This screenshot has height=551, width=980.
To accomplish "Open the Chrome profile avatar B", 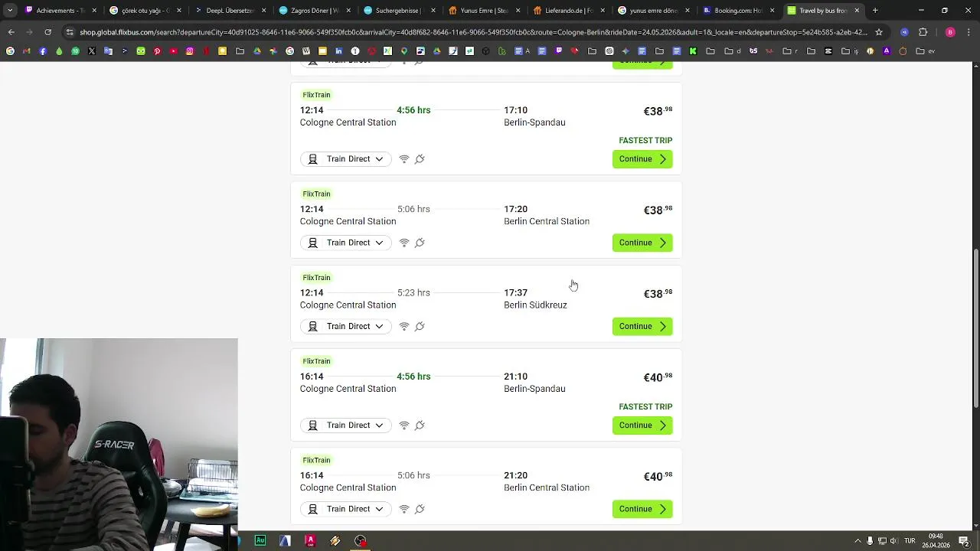I will 950,32.
